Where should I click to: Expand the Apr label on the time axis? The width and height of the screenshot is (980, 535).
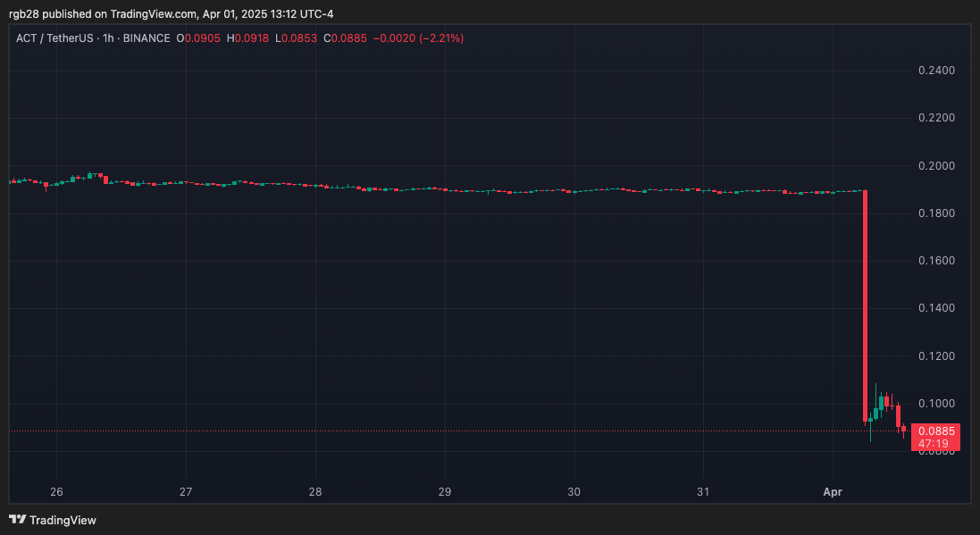point(833,491)
